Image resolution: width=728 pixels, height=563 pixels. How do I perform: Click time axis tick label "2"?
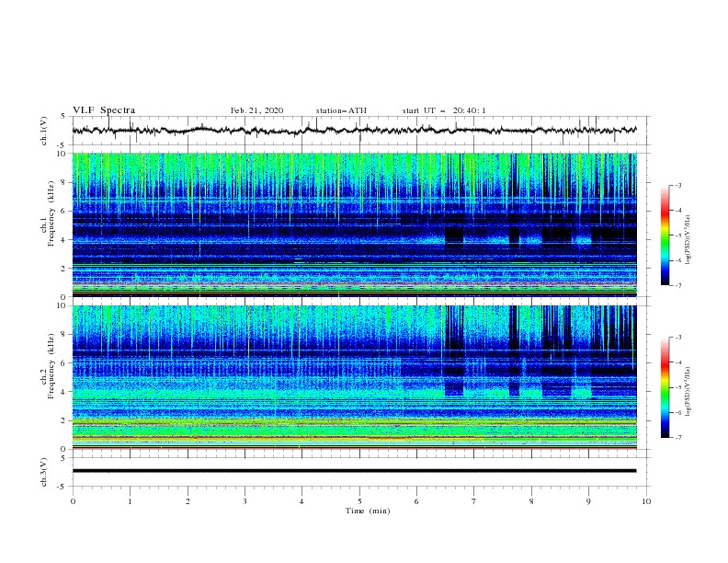(x=188, y=501)
